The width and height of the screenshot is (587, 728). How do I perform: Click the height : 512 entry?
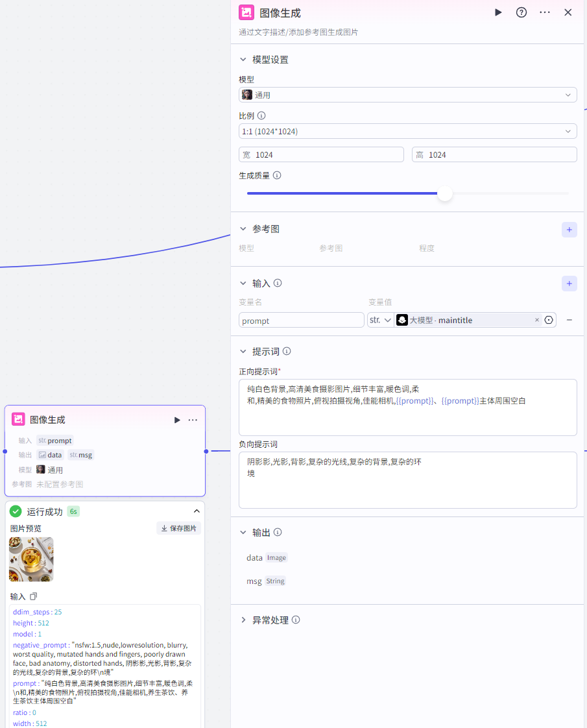tap(30, 623)
